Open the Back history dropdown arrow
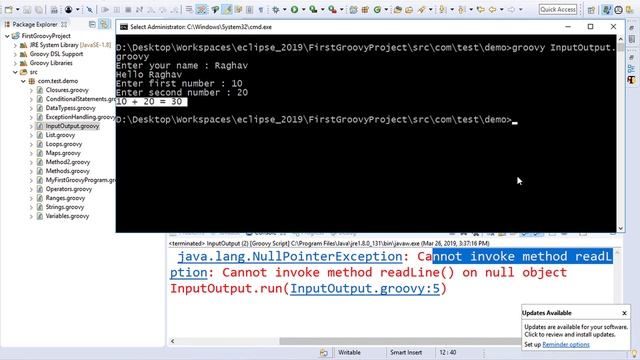 click(x=502, y=9)
